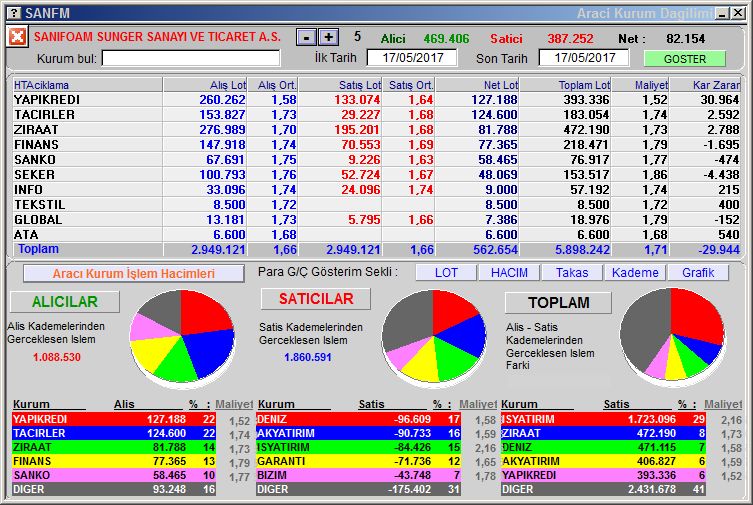Select the SANKO row in top table
This screenshot has height=505, width=753.
tap(376, 159)
